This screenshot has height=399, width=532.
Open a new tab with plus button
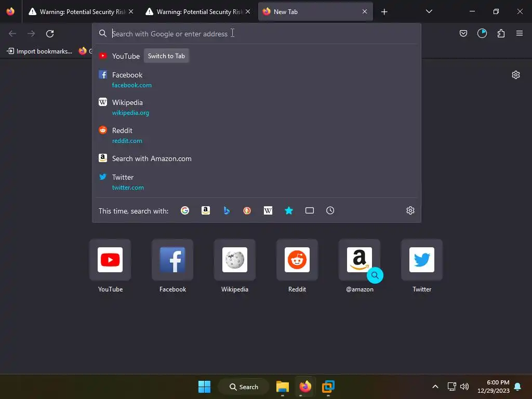[384, 12]
